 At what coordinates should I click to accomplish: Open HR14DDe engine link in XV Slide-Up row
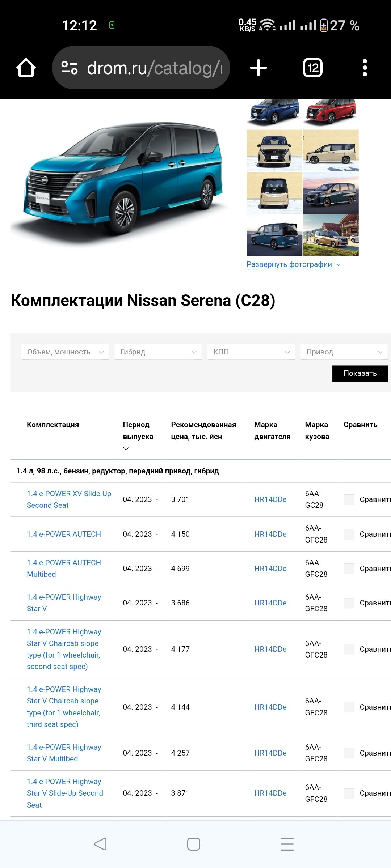coord(270,499)
